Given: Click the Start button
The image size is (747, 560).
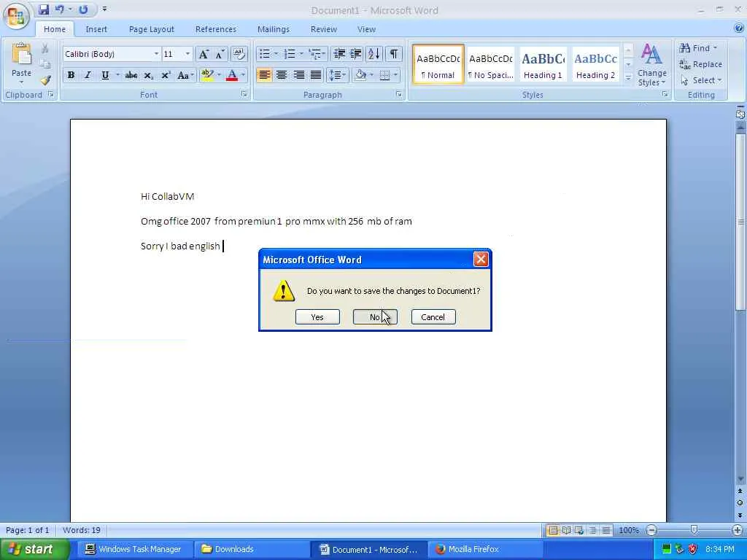Looking at the screenshot, I should [x=34, y=549].
